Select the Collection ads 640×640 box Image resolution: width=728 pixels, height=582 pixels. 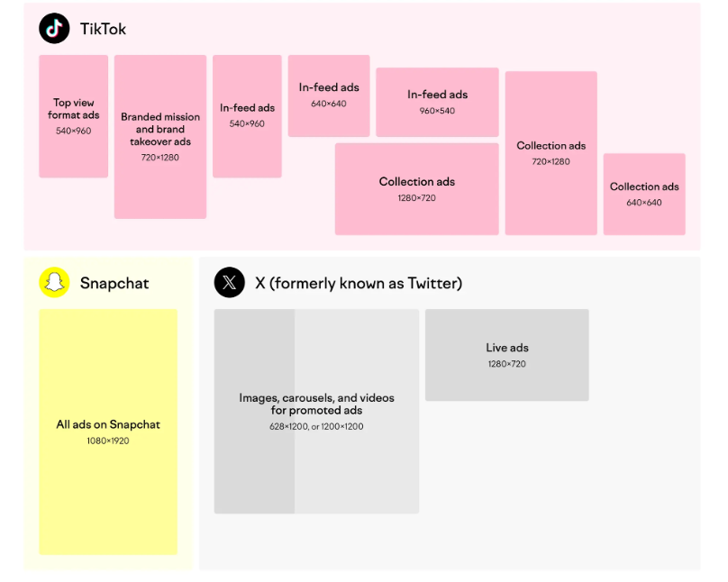pos(644,194)
